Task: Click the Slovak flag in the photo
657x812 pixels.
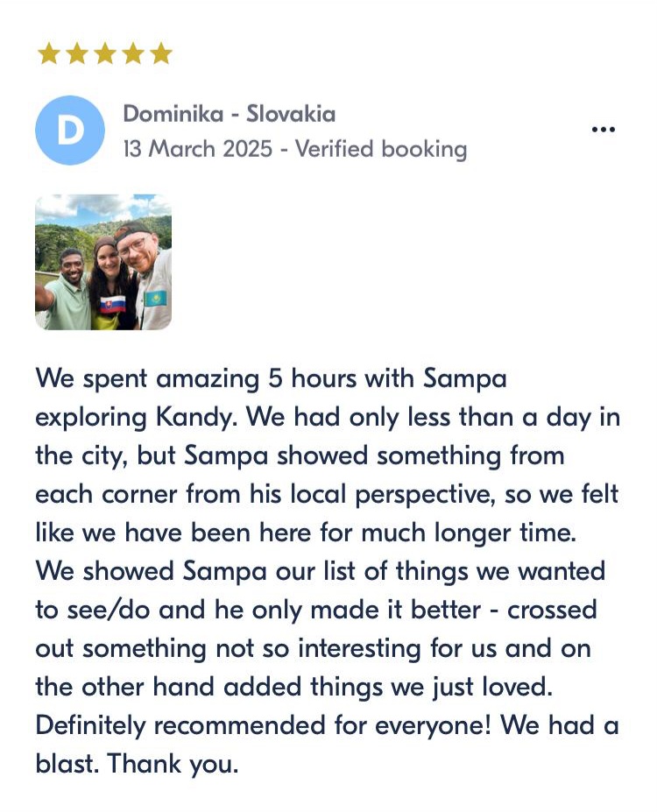Action: (x=113, y=305)
